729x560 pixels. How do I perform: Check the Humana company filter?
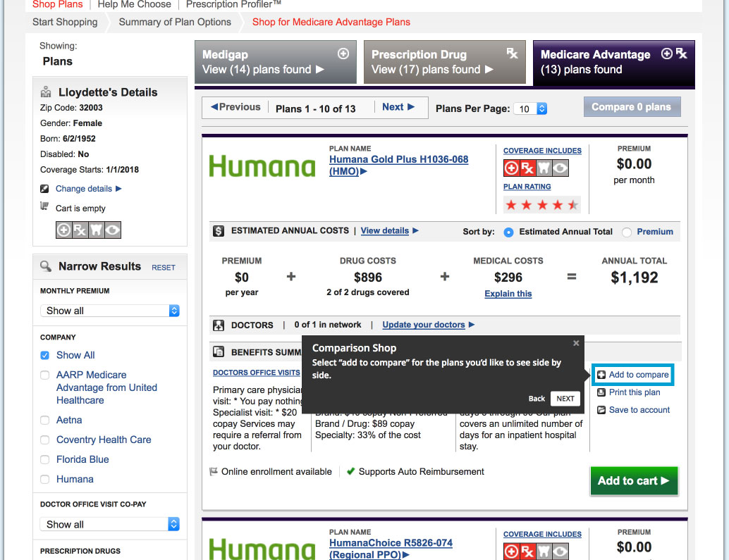coord(44,479)
